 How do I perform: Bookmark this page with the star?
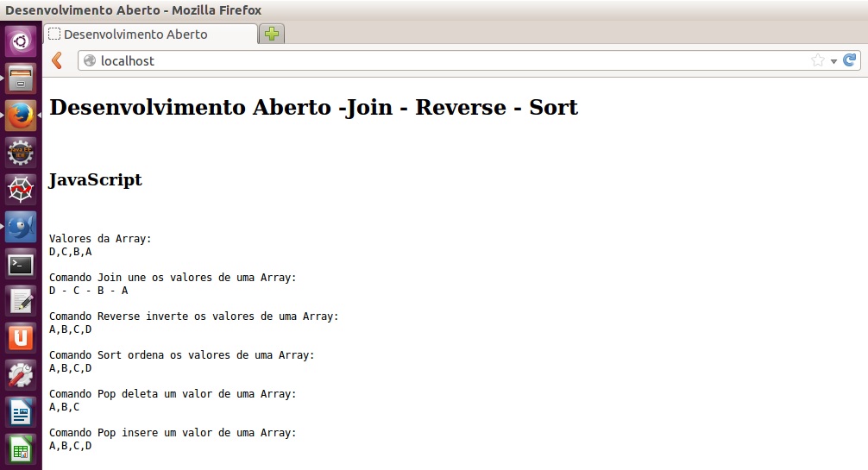[x=817, y=60]
